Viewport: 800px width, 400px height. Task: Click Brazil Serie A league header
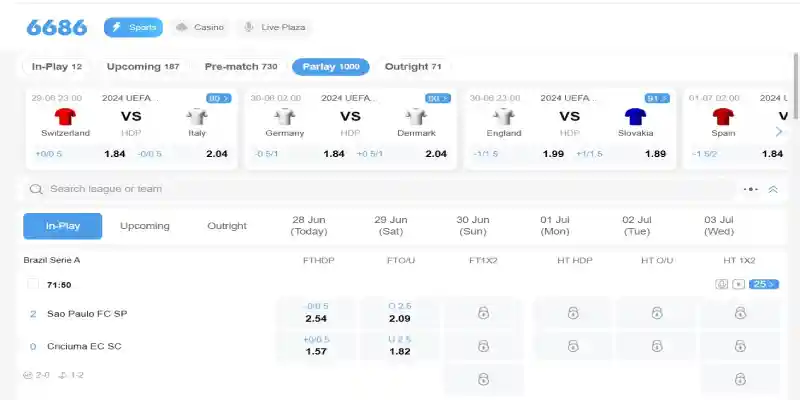point(52,260)
